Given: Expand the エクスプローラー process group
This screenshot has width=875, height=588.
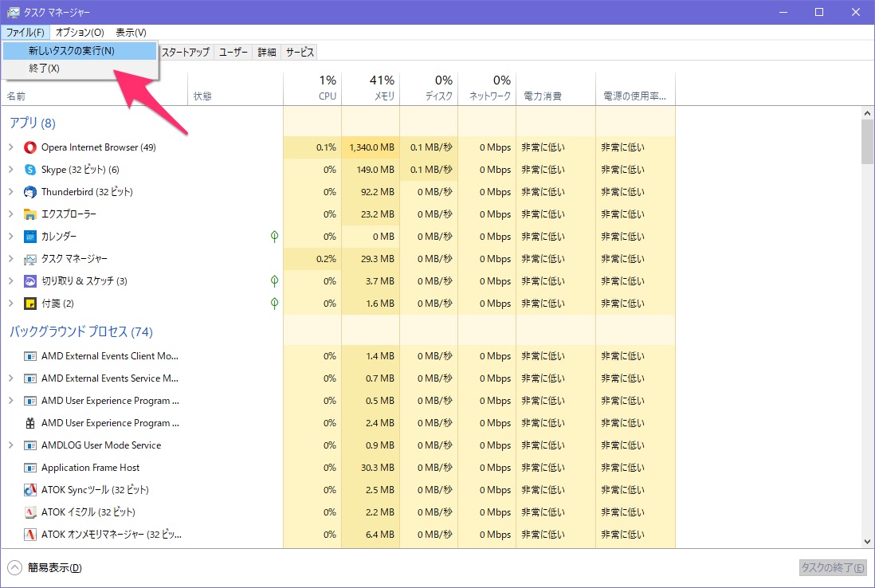Looking at the screenshot, I should 10,214.
